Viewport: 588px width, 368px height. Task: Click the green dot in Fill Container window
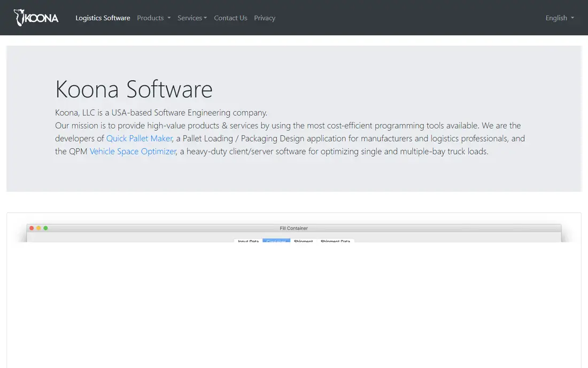(46, 228)
